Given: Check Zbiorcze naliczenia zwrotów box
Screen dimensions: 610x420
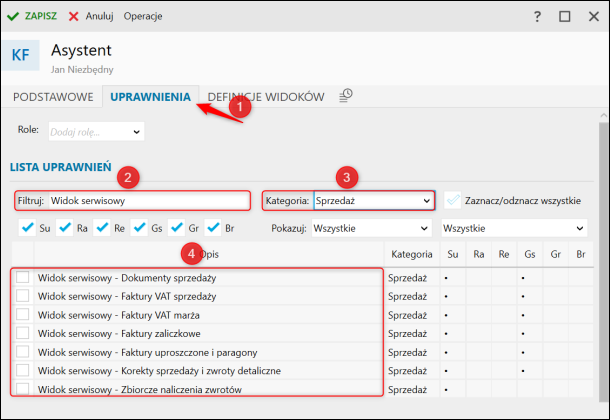Looking at the screenshot, I should tap(23, 388).
